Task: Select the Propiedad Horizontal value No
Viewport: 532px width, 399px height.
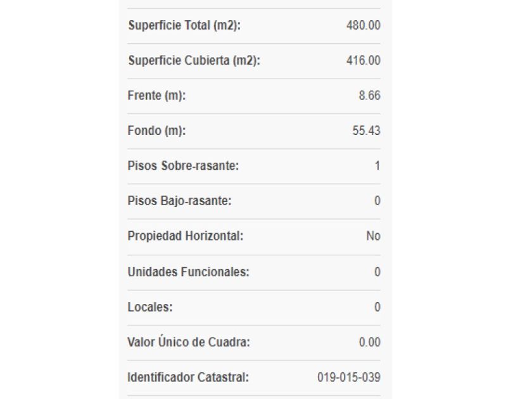Action: coord(373,236)
